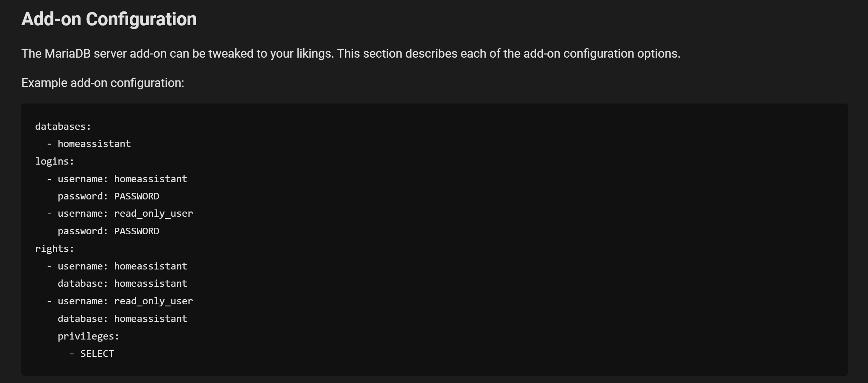
Task: Click the 'Example add-on configuration:' text
Action: point(103,83)
